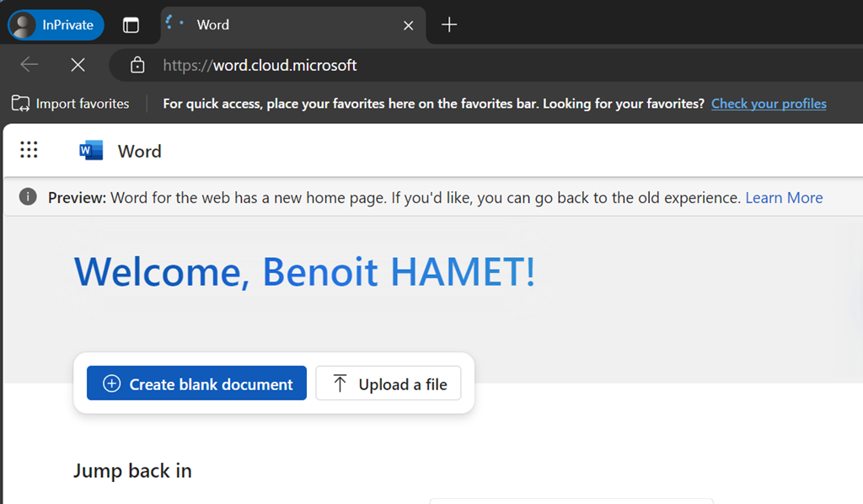
Task: Follow the Learn More link
Action: tap(784, 198)
